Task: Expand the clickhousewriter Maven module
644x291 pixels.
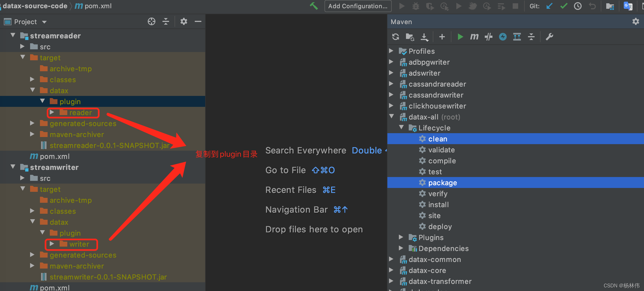Action: 391,105
